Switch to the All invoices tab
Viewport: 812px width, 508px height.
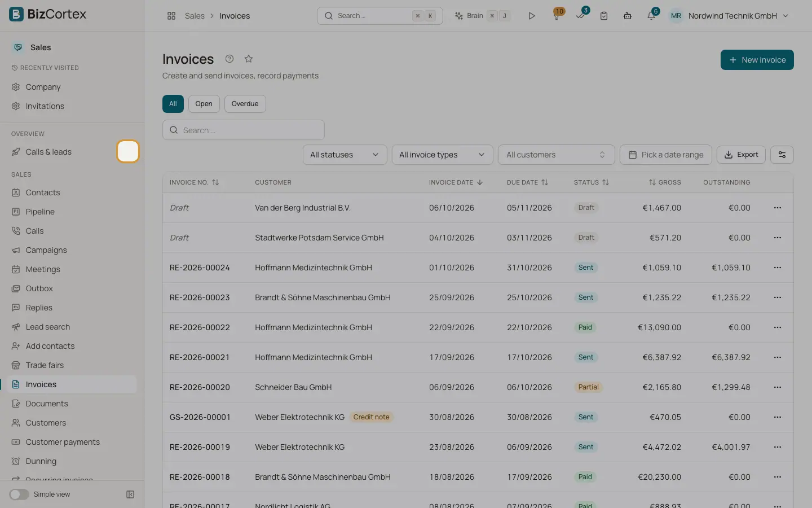click(173, 104)
